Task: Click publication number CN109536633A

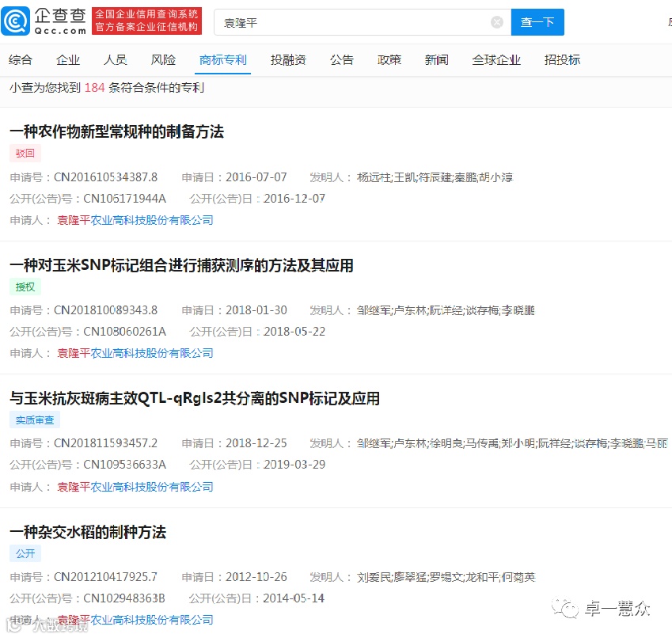Action: 124,465
